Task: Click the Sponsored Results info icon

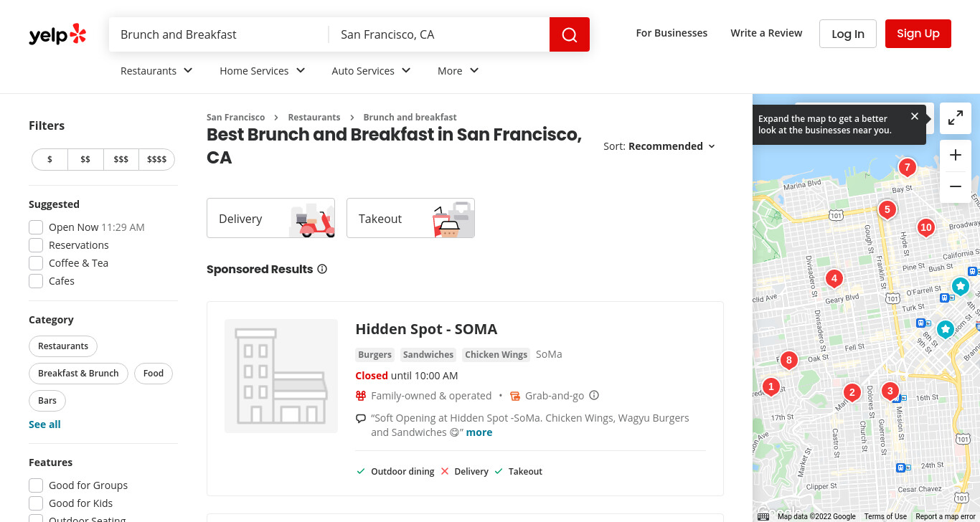Action: tap(322, 270)
